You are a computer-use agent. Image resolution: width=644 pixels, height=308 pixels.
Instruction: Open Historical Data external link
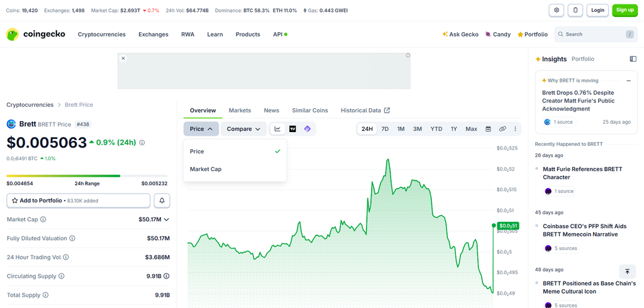pos(365,111)
